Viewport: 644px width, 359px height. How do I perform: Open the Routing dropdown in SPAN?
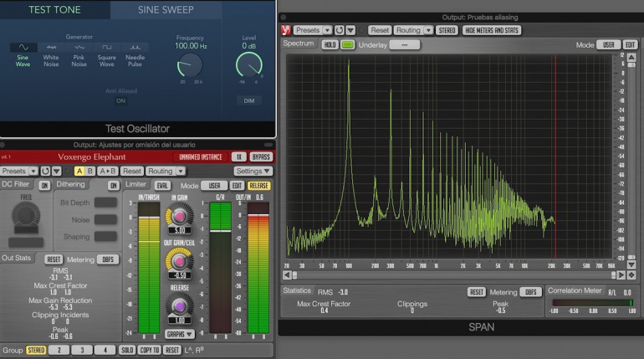point(414,30)
